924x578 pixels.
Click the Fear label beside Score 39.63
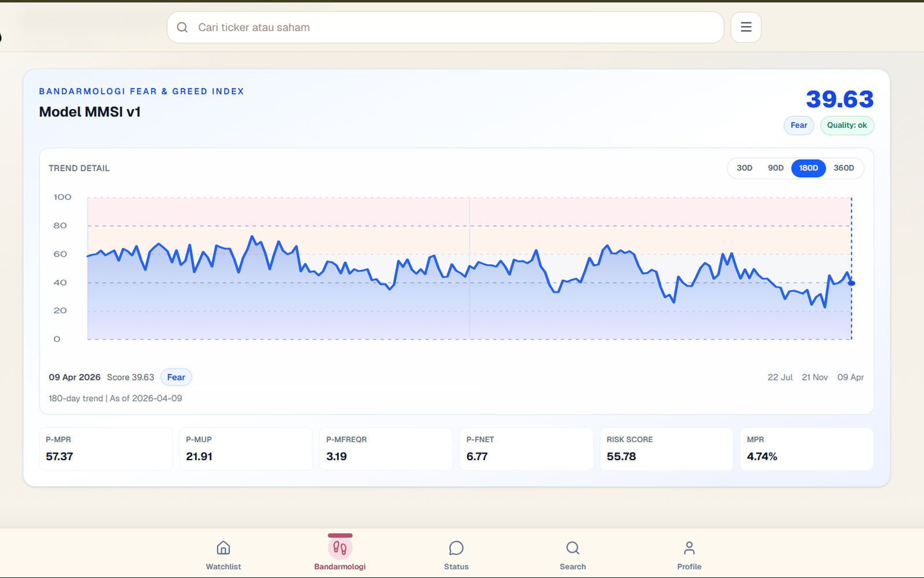tap(176, 377)
